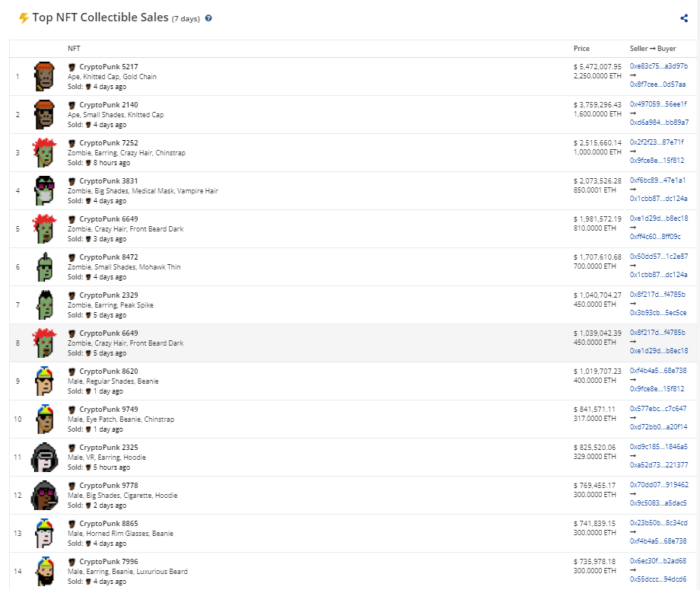Image resolution: width=700 pixels, height=590 pixels.
Task: Open CryptoPunk 2140 avatar image
Action: [45, 115]
